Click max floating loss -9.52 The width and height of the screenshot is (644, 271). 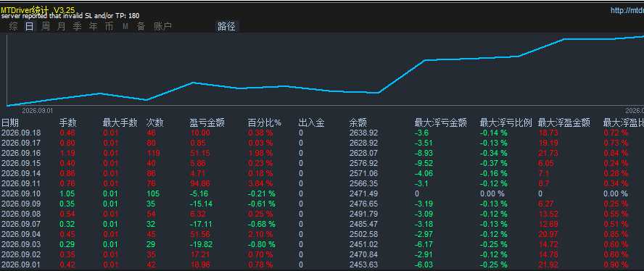click(424, 164)
